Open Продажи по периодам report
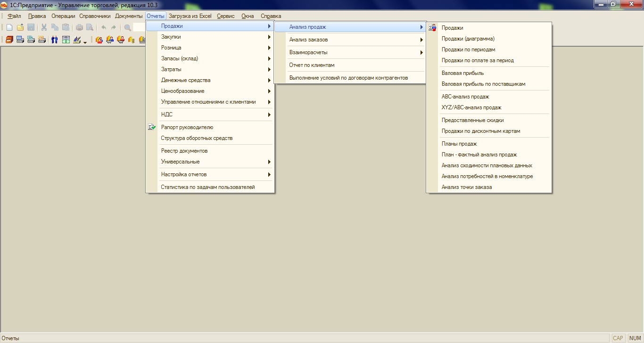The image size is (644, 343). tap(489, 49)
